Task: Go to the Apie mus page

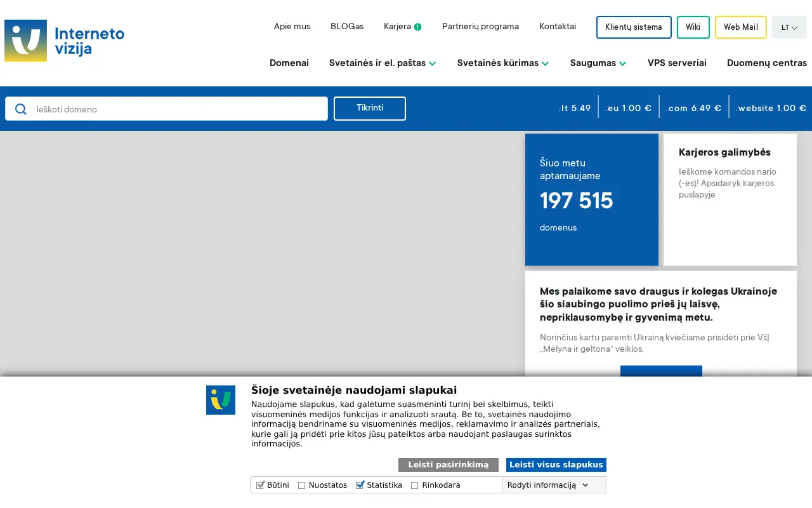Action: coord(292,27)
